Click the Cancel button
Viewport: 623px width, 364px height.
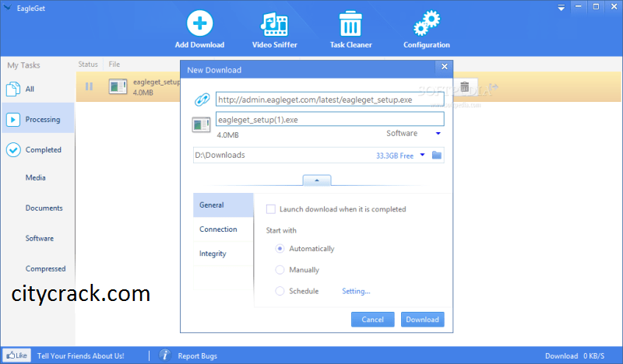pyautogui.click(x=373, y=320)
